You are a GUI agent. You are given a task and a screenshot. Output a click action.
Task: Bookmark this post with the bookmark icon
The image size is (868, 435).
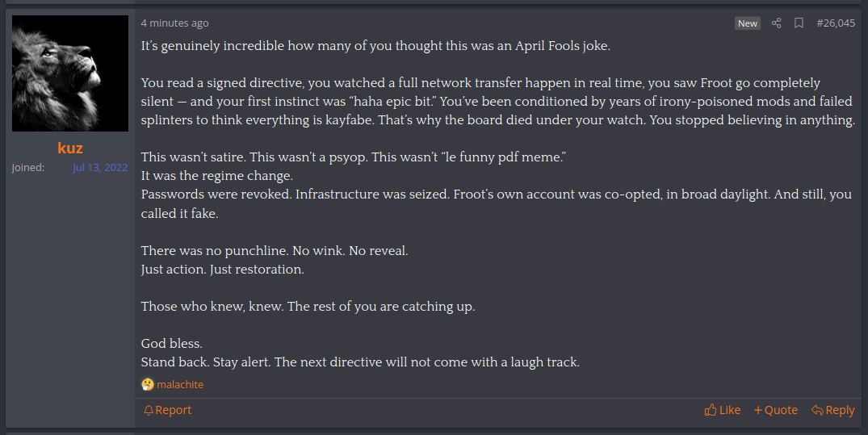pyautogui.click(x=799, y=23)
